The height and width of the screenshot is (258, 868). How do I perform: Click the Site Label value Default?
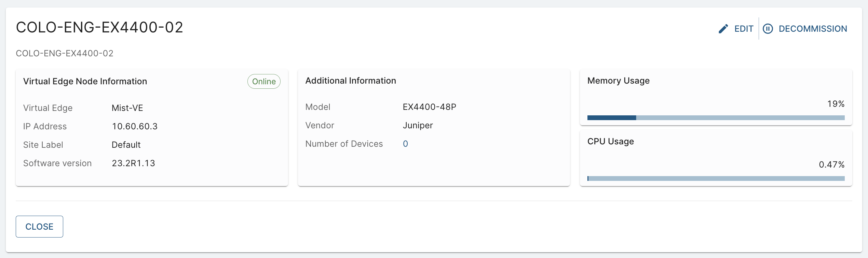tap(126, 145)
